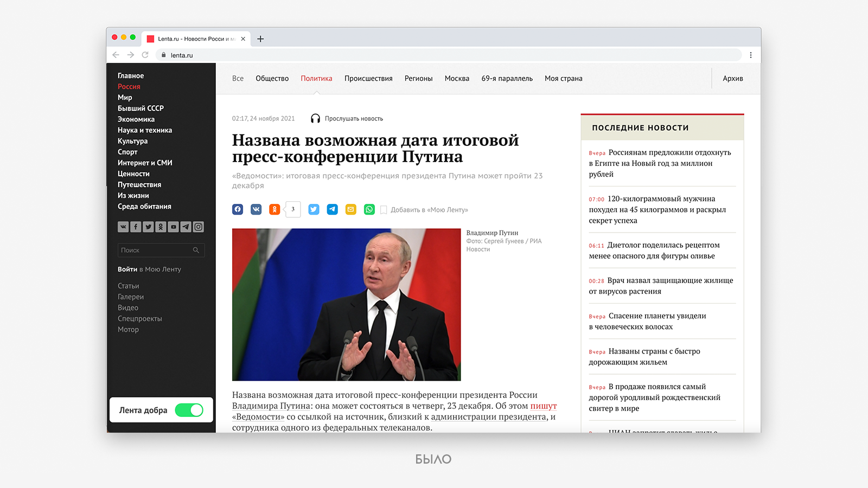Click the browser forward arrow

coord(130,55)
